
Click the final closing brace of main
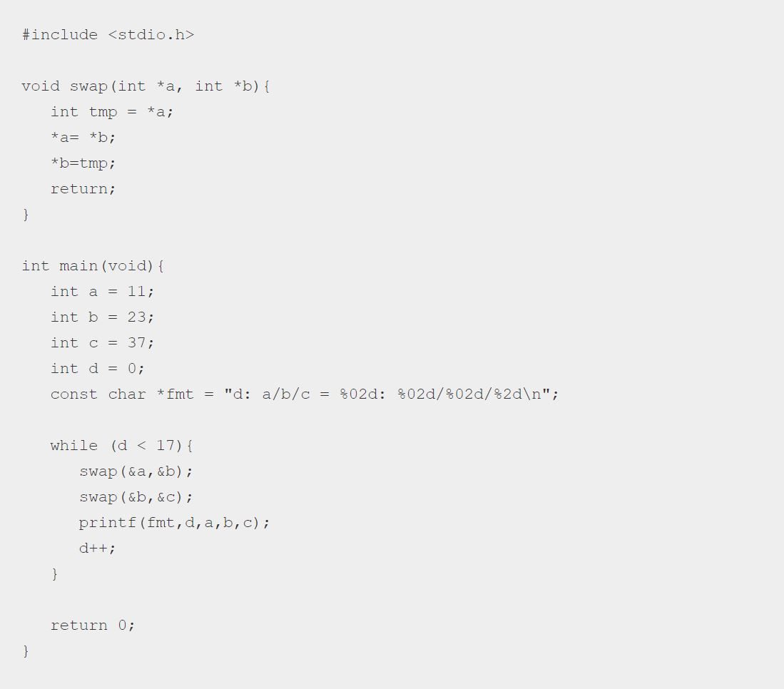(x=26, y=651)
